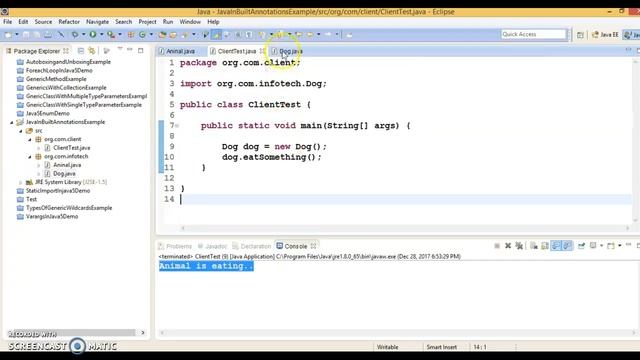Click the Quick Access search field
This screenshot has height=360, width=640.
click(x=534, y=34)
